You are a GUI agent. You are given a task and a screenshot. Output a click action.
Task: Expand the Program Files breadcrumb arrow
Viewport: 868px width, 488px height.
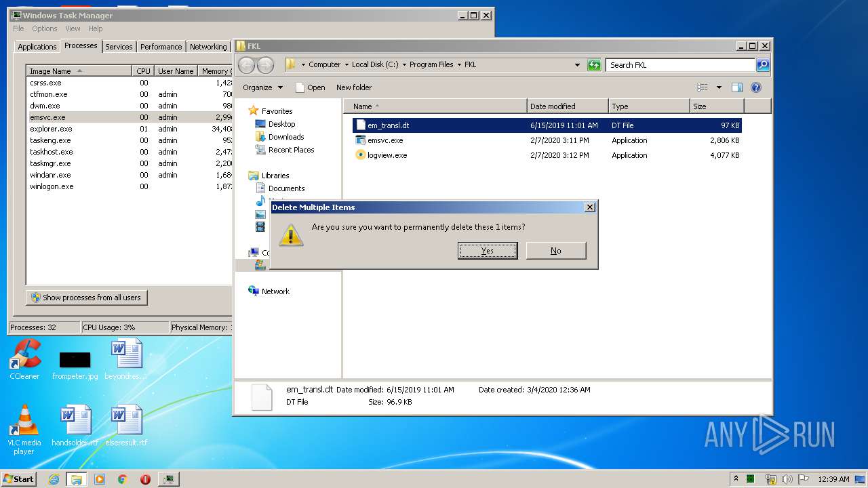pos(458,65)
